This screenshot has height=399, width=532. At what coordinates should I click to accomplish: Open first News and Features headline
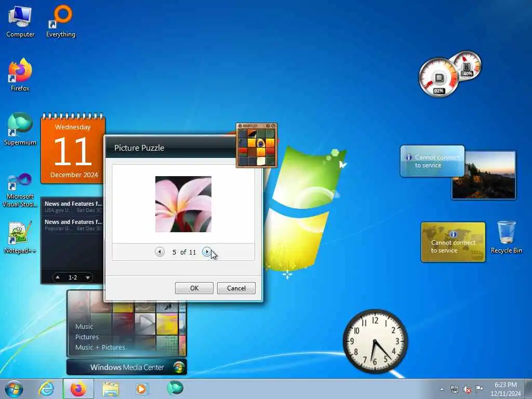click(x=73, y=207)
